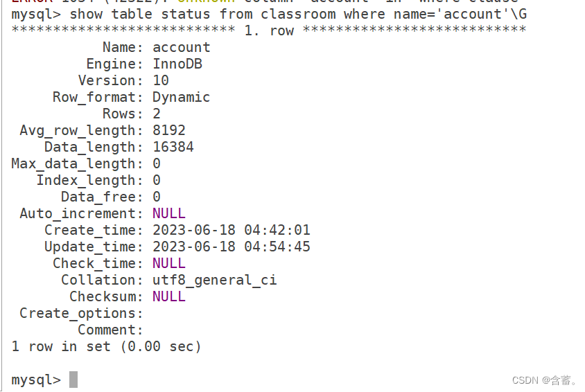Click the '1. row' separator header
This screenshot has height=392, width=585.
(x=269, y=30)
